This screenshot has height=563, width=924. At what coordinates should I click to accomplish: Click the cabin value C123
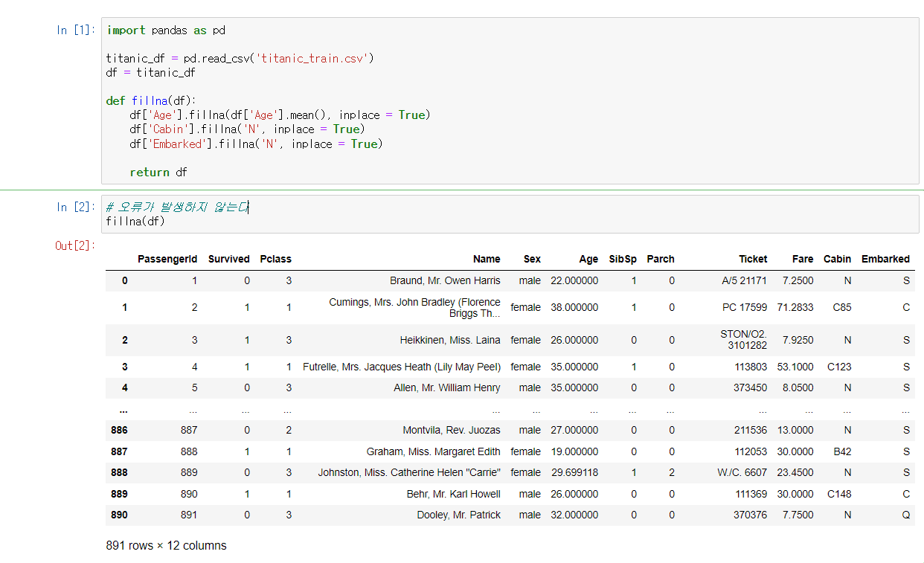[x=839, y=367]
